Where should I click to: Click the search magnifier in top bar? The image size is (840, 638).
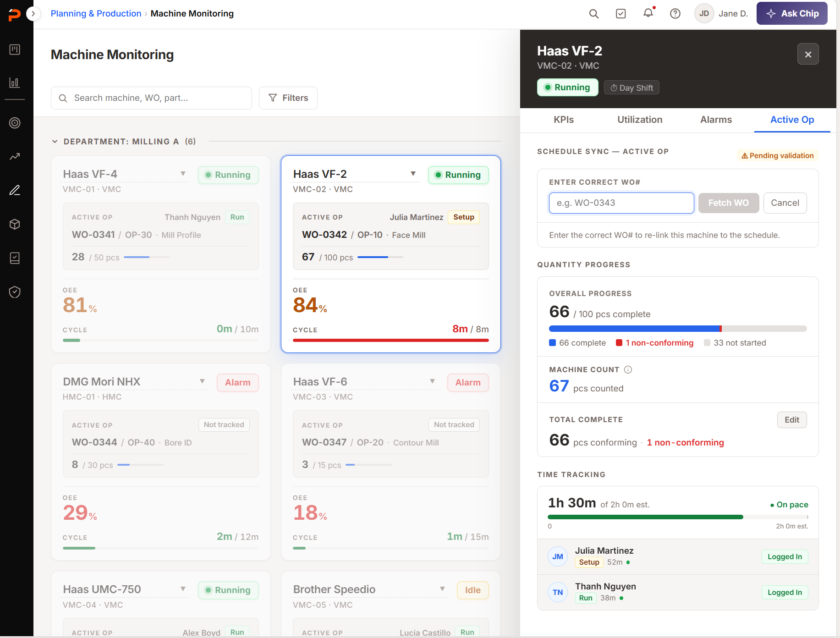pos(594,14)
